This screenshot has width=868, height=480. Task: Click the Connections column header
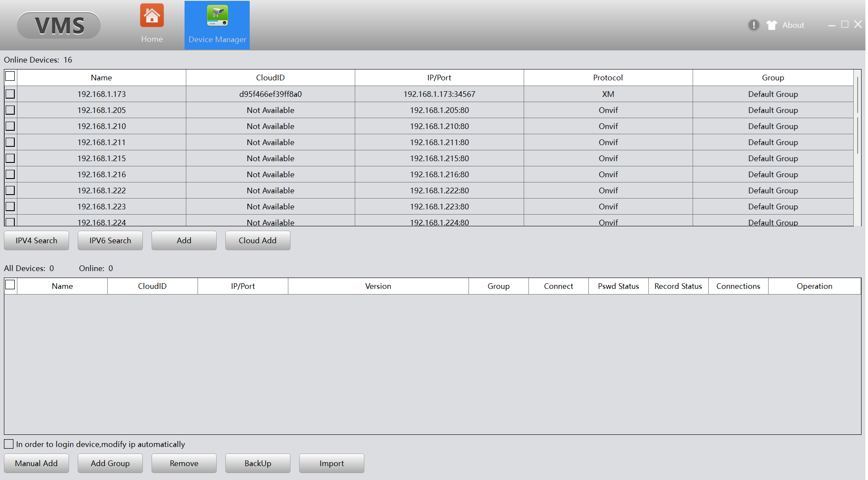pos(739,286)
